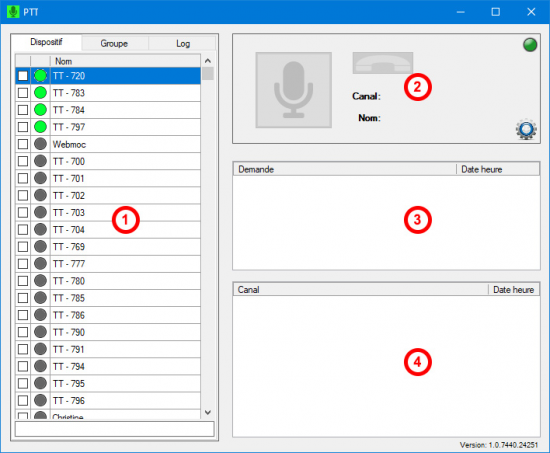Click grey status dot for TT - 794
Viewport: 550px width, 453px height.
40,366
